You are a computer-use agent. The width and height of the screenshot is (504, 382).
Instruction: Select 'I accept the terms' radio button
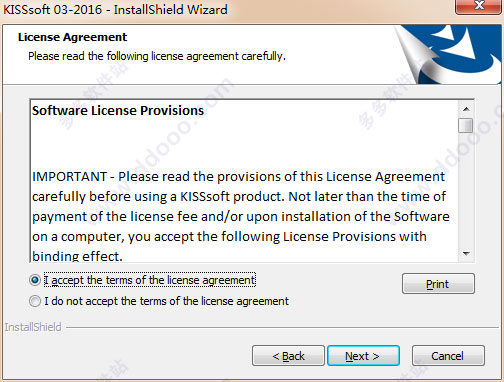tap(35, 280)
